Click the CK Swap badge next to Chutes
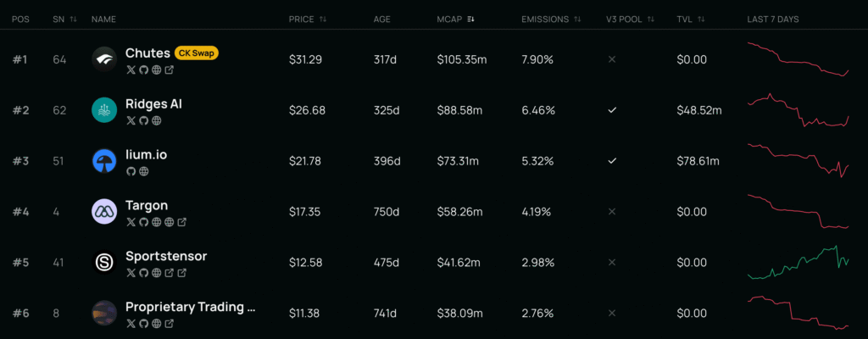The width and height of the screenshot is (868, 339). [x=197, y=53]
